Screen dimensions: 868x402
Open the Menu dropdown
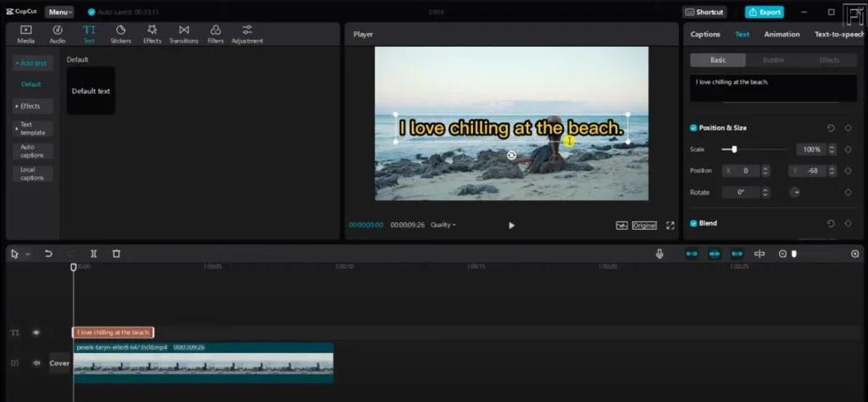pos(59,12)
